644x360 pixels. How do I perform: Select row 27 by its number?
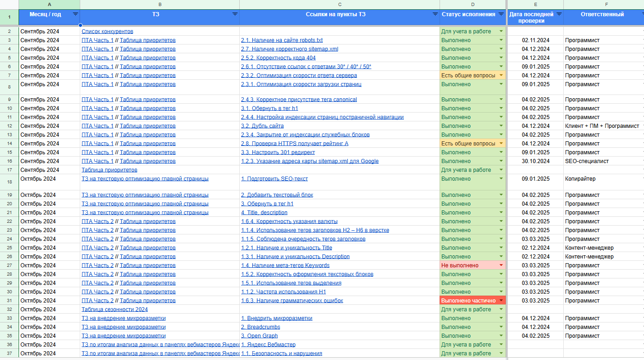pos(9,265)
